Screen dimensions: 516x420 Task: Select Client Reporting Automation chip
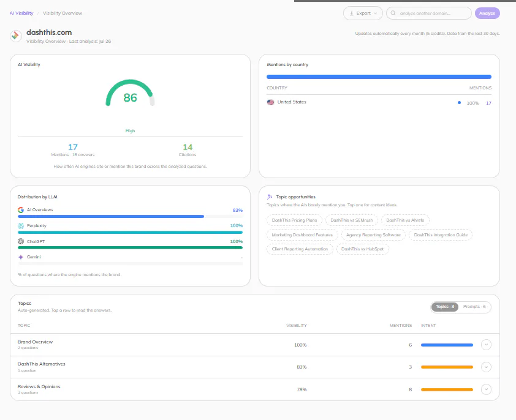pyautogui.click(x=300, y=249)
